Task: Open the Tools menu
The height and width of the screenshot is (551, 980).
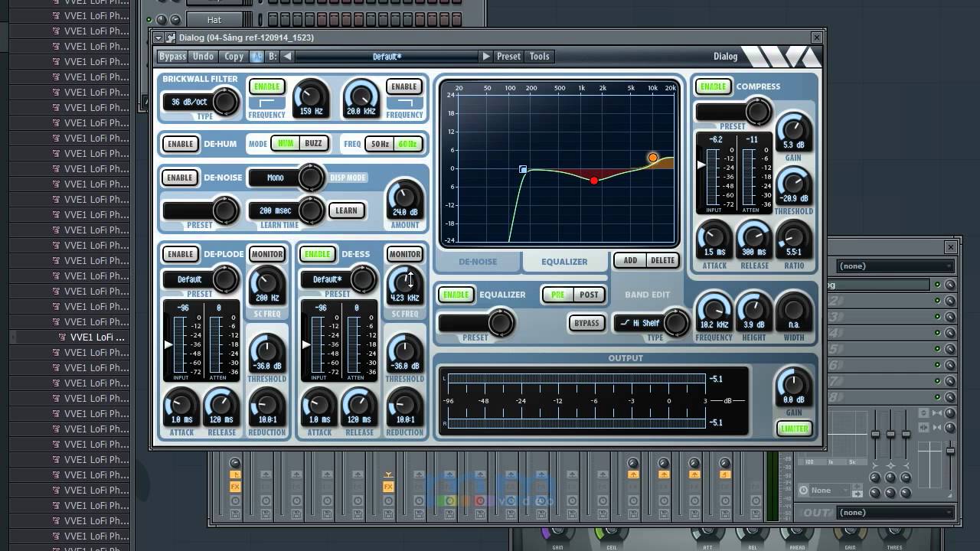Action: 540,57
